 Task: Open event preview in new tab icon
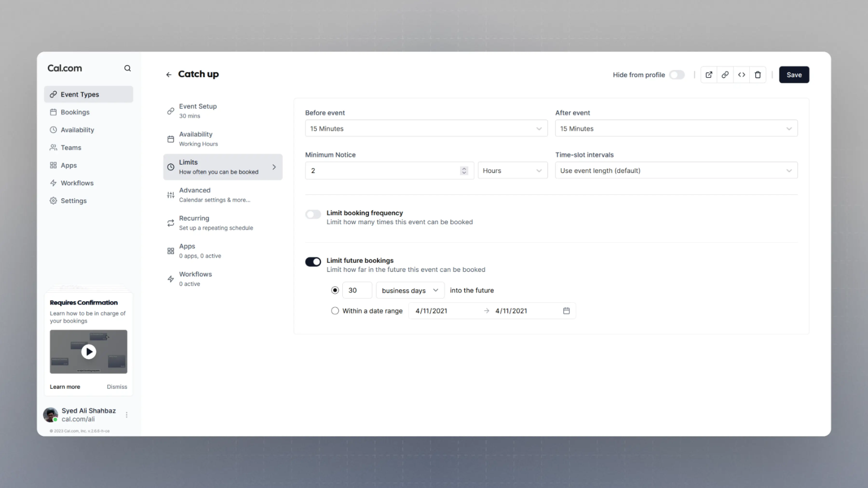coord(709,75)
